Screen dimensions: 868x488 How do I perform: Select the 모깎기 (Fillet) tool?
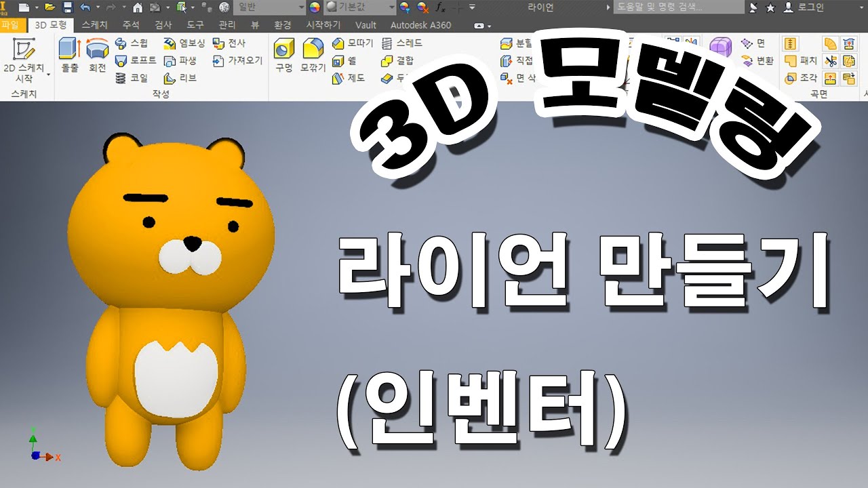tap(313, 56)
